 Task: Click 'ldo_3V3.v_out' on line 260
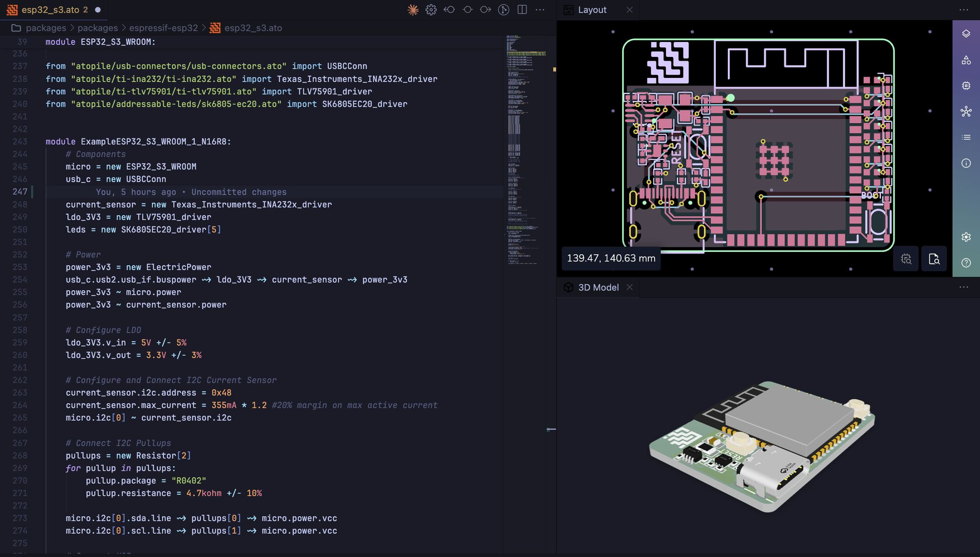pyautogui.click(x=98, y=355)
